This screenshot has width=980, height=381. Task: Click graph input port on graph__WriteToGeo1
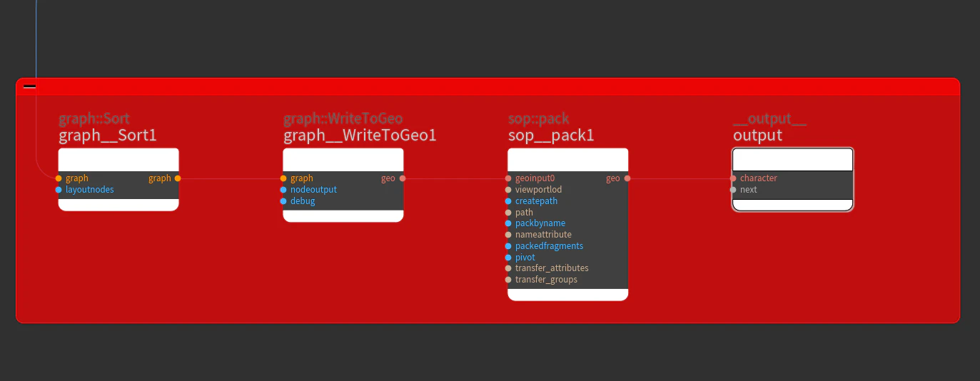pos(283,178)
